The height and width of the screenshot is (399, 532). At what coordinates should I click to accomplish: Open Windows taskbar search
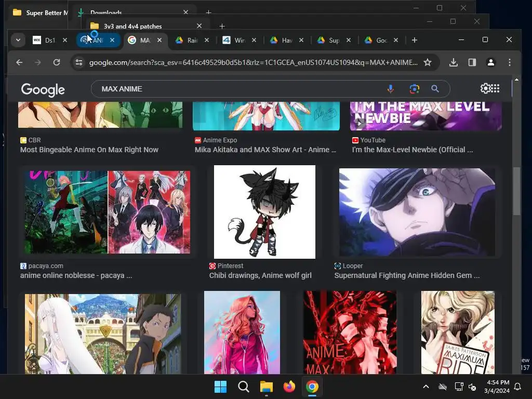click(x=243, y=387)
